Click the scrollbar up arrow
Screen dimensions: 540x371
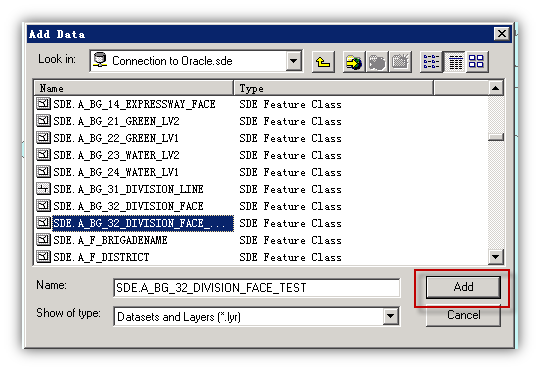(496, 88)
